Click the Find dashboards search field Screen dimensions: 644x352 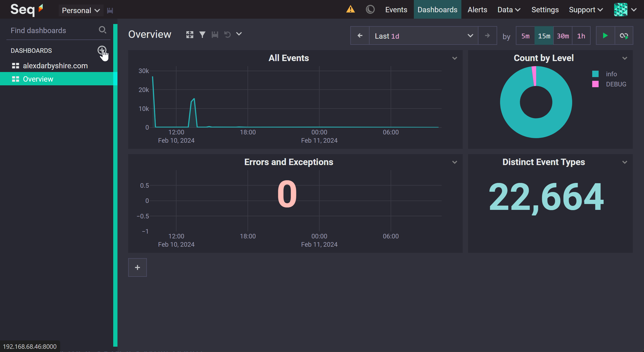53,30
